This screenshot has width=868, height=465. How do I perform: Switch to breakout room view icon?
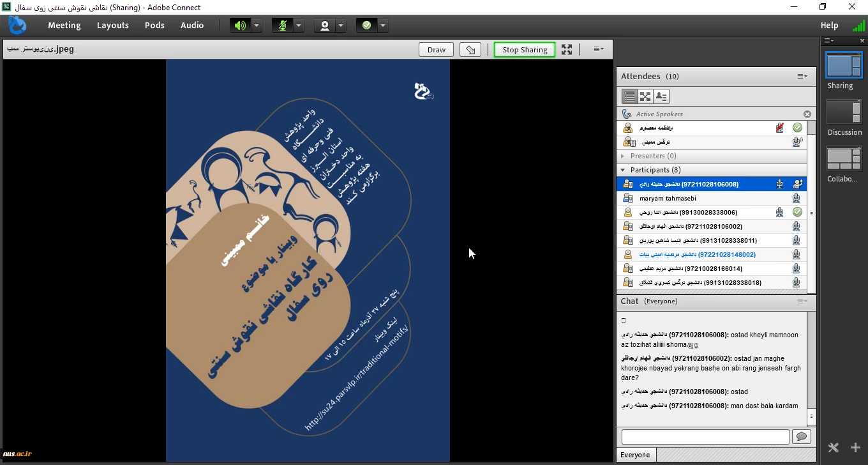(645, 96)
